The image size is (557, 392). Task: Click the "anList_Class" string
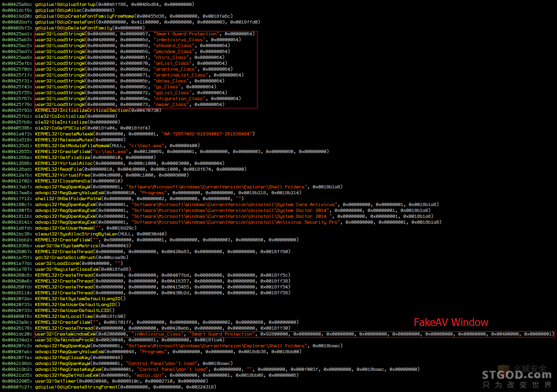coord(173,63)
